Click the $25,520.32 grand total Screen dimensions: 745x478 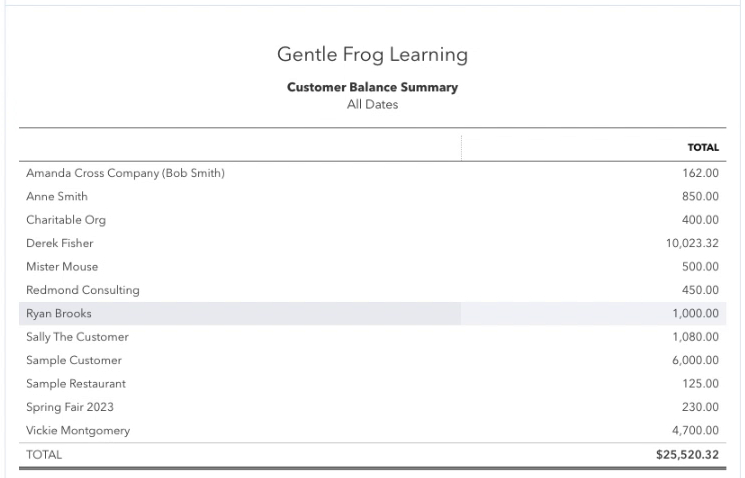tap(688, 455)
